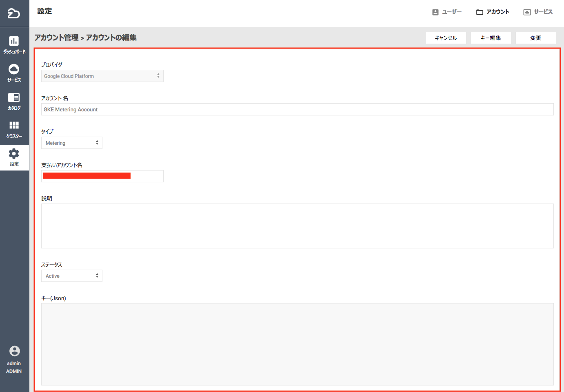Click the admin user avatar icon
This screenshot has height=392, width=564.
click(14, 351)
